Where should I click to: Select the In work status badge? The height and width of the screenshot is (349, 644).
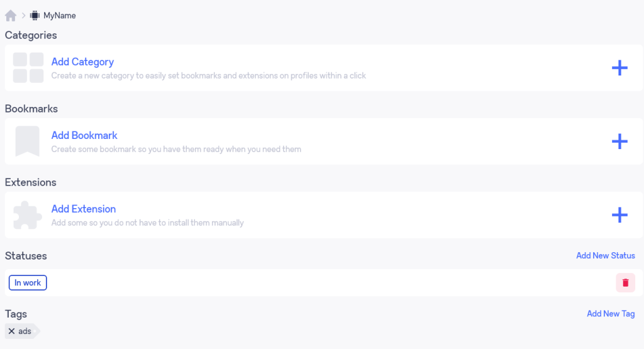click(28, 282)
